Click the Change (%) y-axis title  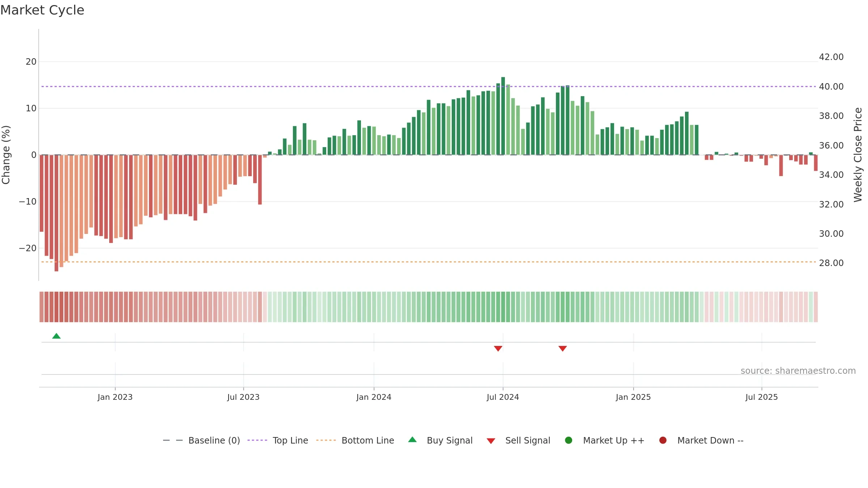point(6,155)
